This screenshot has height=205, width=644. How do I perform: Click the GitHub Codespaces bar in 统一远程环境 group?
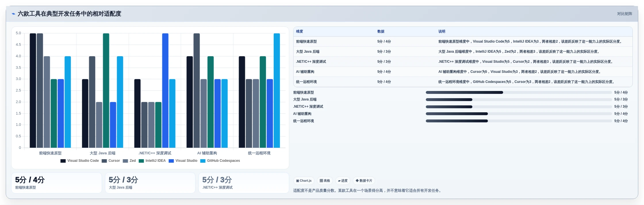pos(277,91)
